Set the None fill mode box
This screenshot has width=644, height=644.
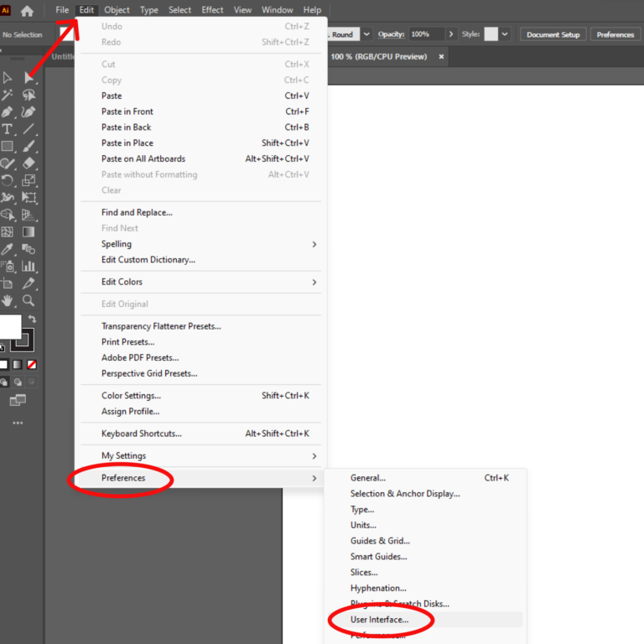point(32,364)
